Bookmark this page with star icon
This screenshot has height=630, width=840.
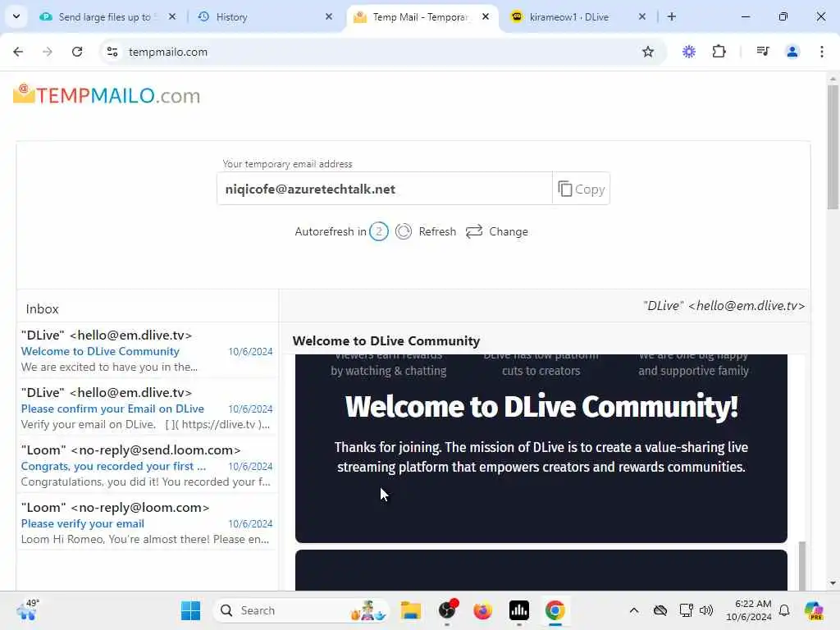point(648,52)
